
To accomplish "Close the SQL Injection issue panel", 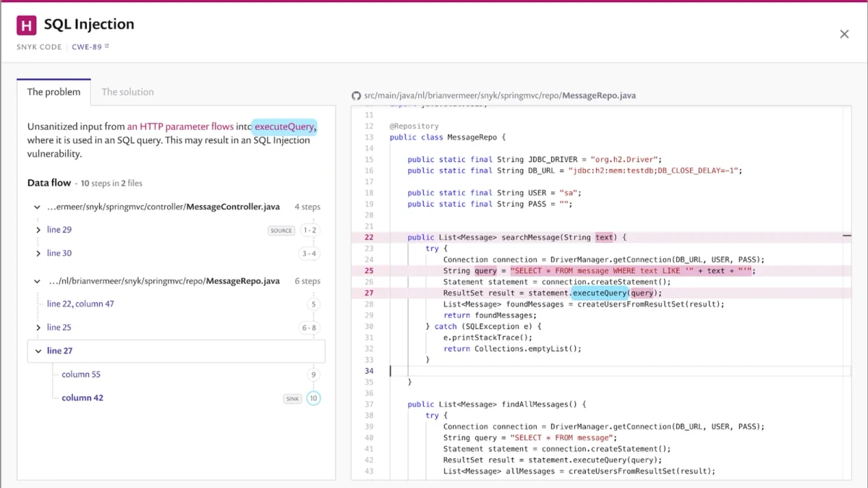I will (x=844, y=34).
